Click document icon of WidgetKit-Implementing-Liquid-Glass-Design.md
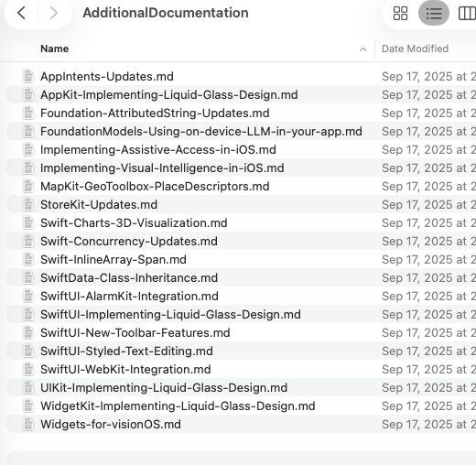 [28, 406]
